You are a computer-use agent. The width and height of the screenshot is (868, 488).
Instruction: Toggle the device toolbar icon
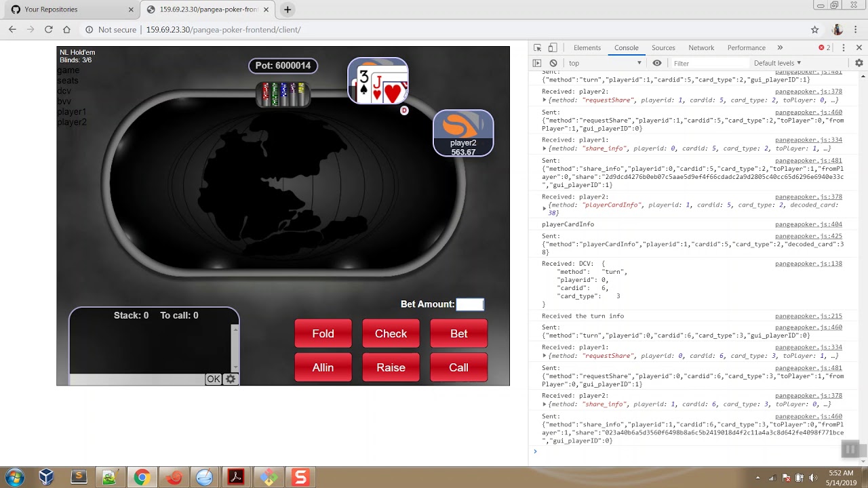coord(553,47)
